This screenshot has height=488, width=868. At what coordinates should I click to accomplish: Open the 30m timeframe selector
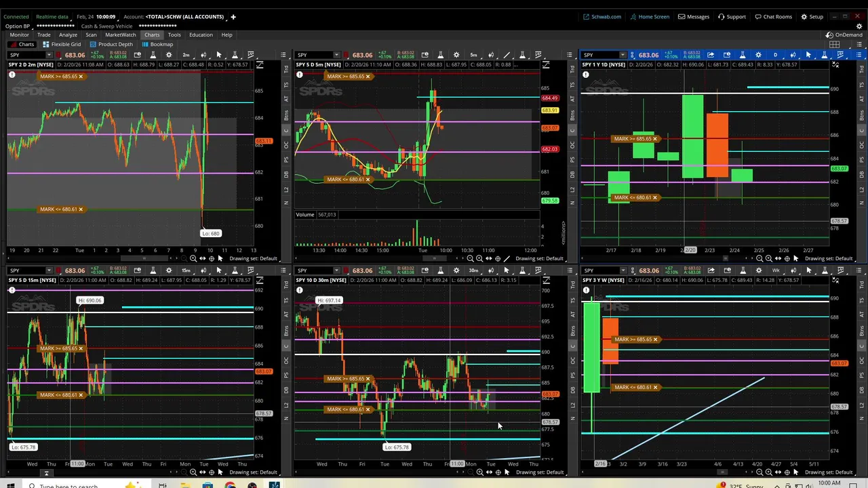coord(473,270)
